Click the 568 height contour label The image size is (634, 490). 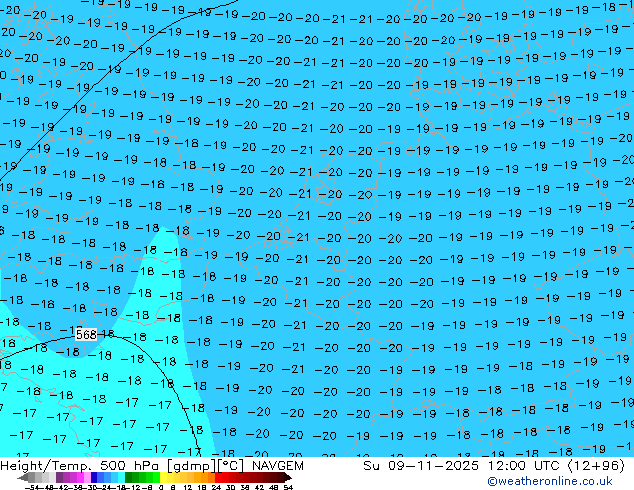86,334
